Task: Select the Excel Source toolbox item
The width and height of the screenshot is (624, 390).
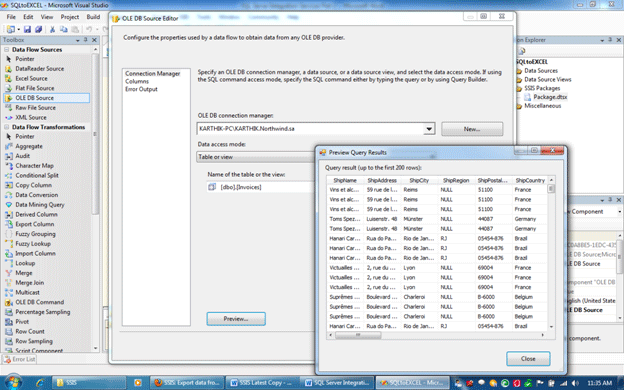Action: point(31,78)
